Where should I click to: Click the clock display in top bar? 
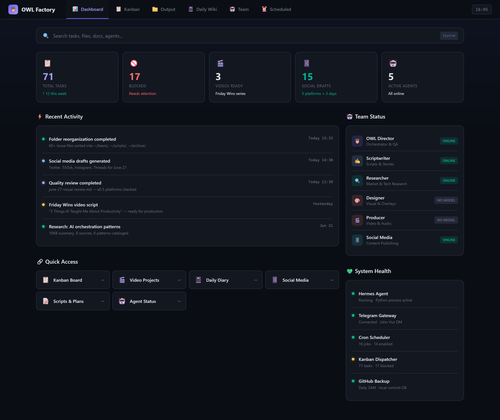tap(482, 9)
